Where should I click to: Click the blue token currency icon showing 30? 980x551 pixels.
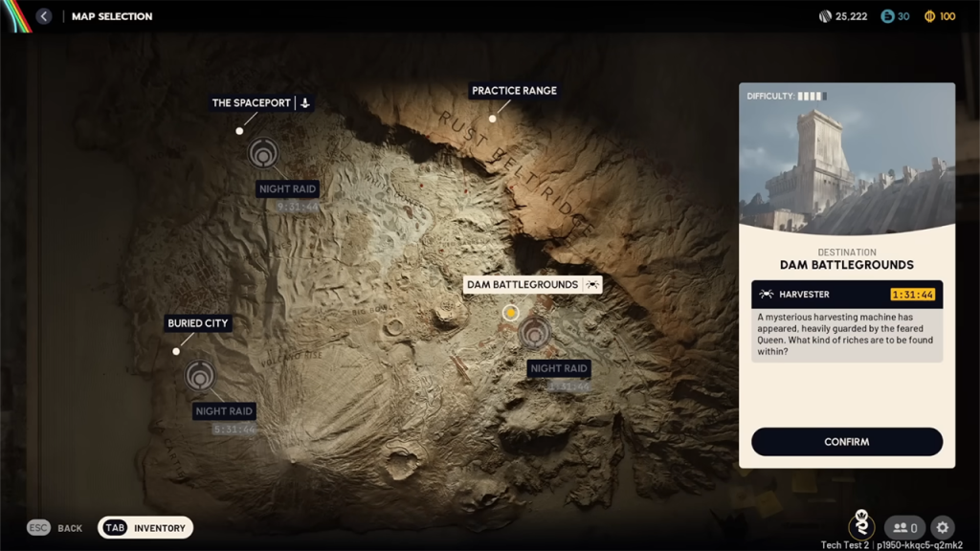(x=887, y=16)
